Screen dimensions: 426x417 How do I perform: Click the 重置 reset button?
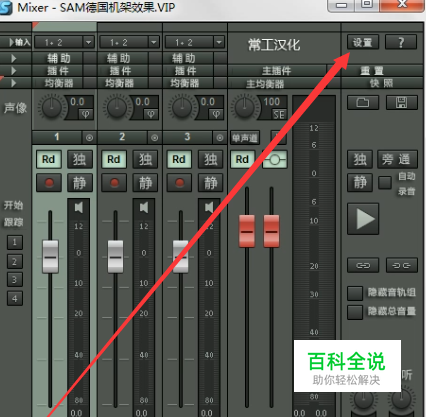(x=372, y=71)
